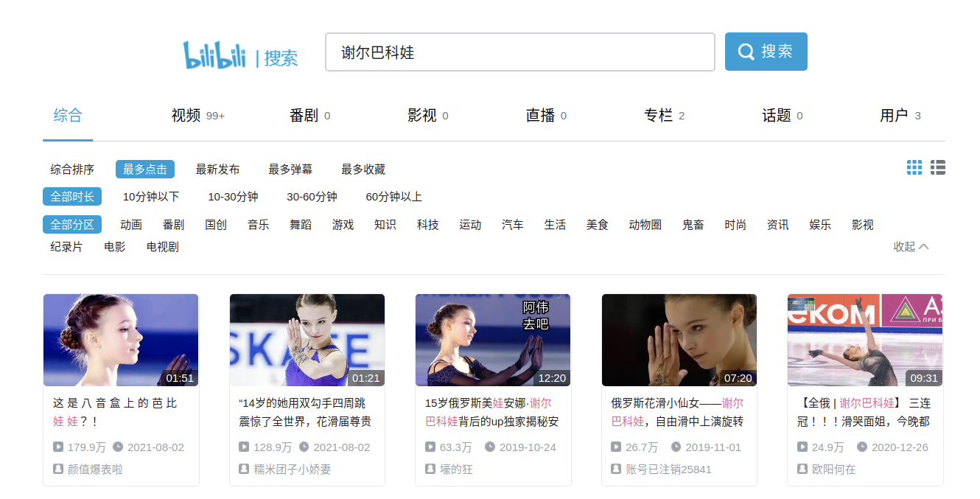980x499 pixels.
Task: Collapse filters with 收起 chevron
Action: (911, 247)
